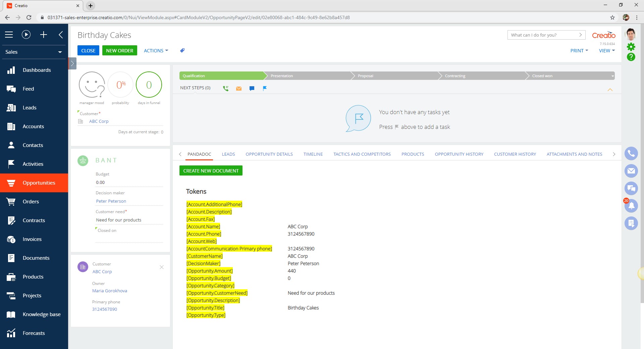Click the call icon in Next Steps
644x349 pixels.
coord(226,88)
